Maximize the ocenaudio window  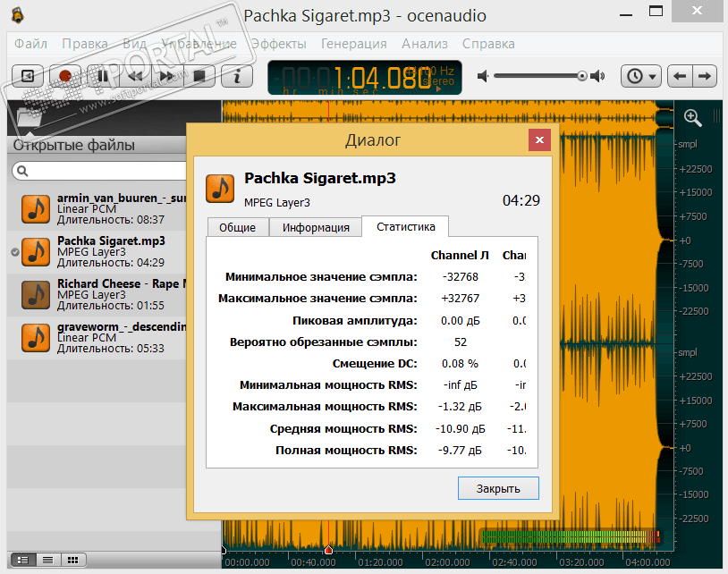[x=656, y=12]
